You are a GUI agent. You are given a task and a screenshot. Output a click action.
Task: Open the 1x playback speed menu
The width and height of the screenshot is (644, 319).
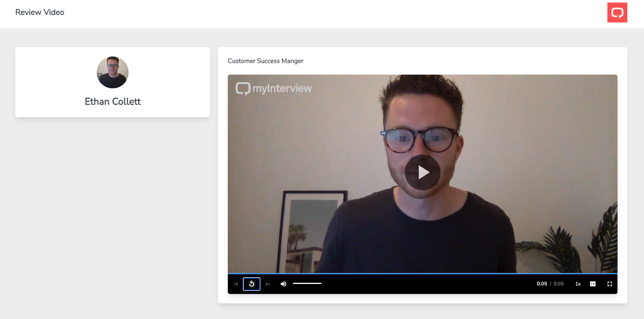tap(578, 284)
